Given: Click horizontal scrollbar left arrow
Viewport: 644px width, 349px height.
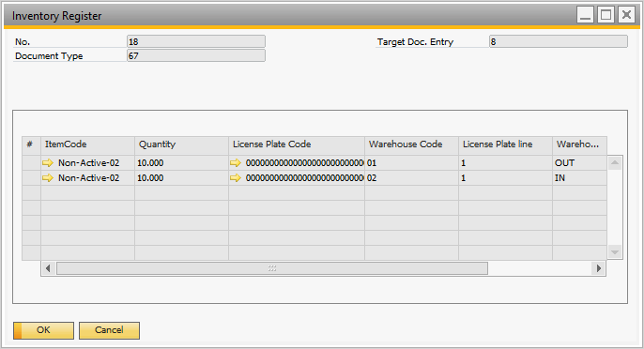Looking at the screenshot, I should click(x=48, y=268).
